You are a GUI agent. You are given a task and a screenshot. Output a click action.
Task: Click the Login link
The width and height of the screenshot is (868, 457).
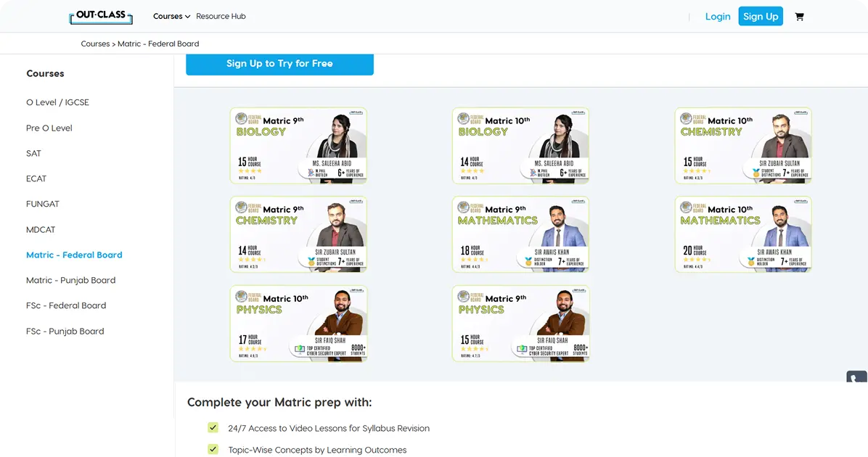click(718, 17)
